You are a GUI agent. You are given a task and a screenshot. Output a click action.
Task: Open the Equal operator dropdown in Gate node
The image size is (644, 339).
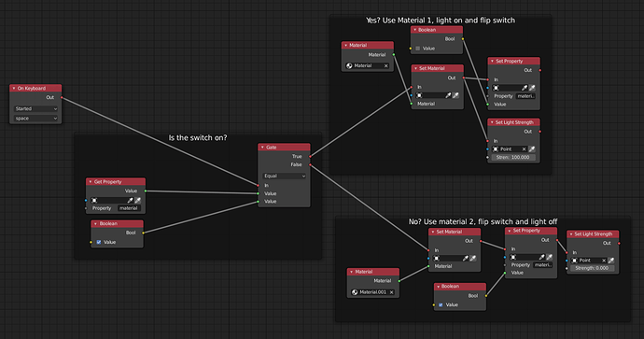pyautogui.click(x=285, y=176)
